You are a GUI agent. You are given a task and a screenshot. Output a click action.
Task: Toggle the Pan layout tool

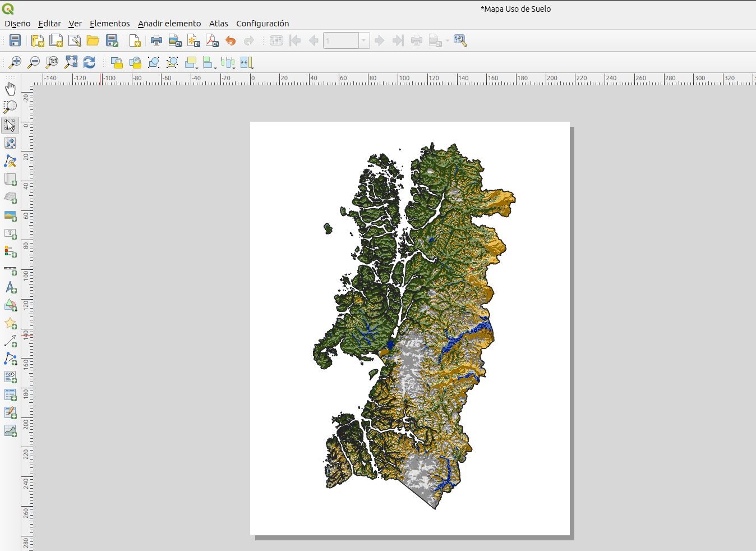(x=10, y=88)
